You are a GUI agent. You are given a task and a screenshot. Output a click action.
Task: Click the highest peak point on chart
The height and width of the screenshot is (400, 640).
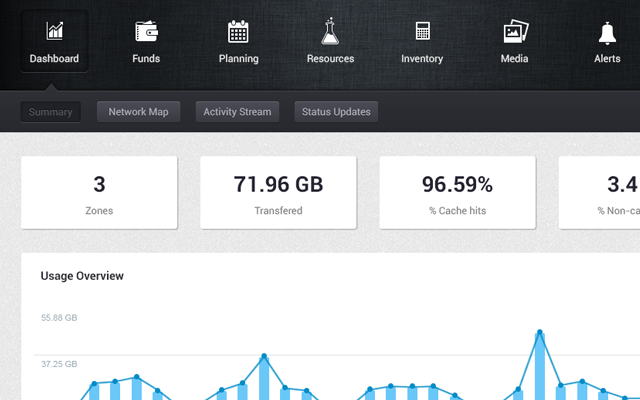(540, 332)
